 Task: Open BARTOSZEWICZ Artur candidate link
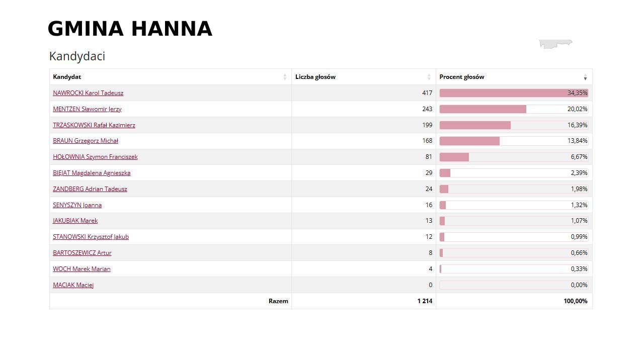(82, 253)
